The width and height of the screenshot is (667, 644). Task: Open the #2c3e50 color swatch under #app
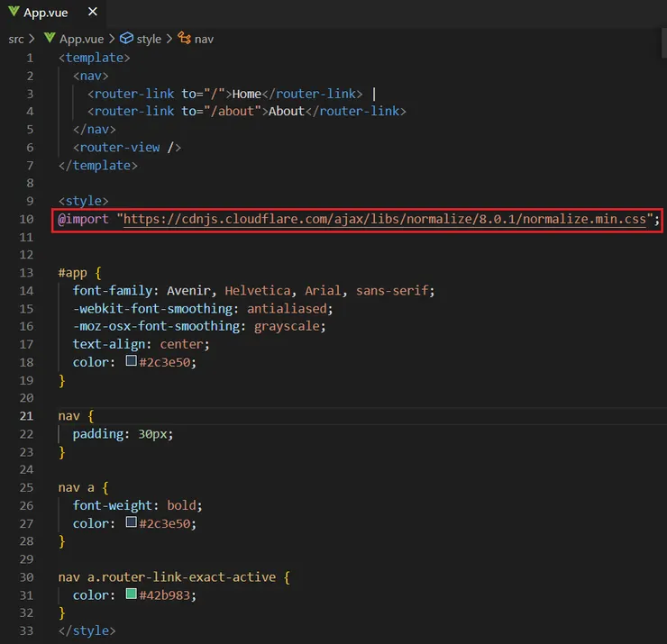(x=132, y=362)
